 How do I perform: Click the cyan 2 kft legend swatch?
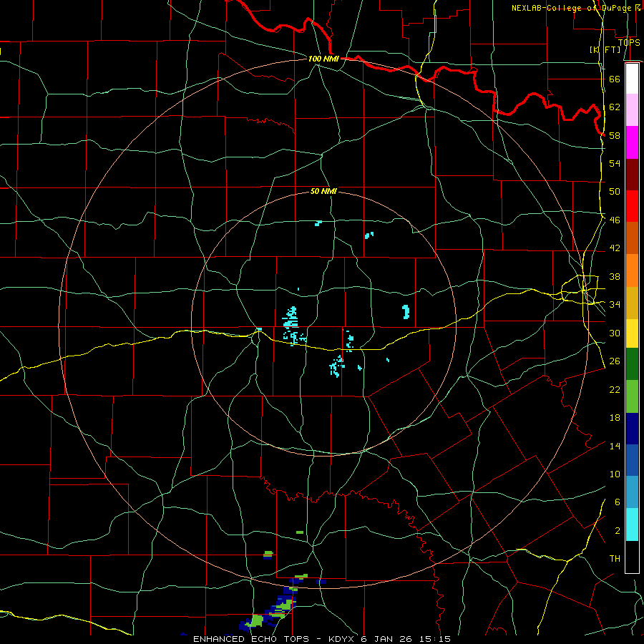(x=632, y=525)
